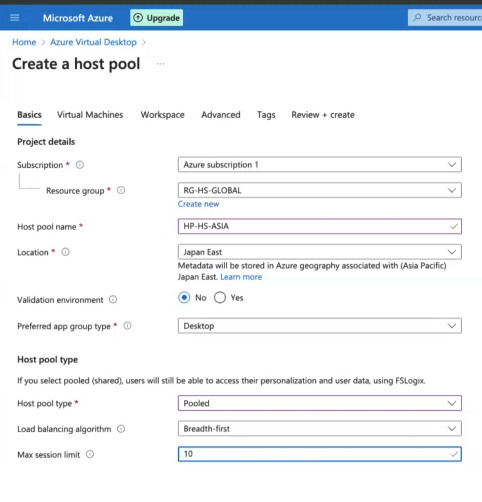The image size is (482, 502).
Task: Show the Max session limit info icon
Action: pos(90,454)
